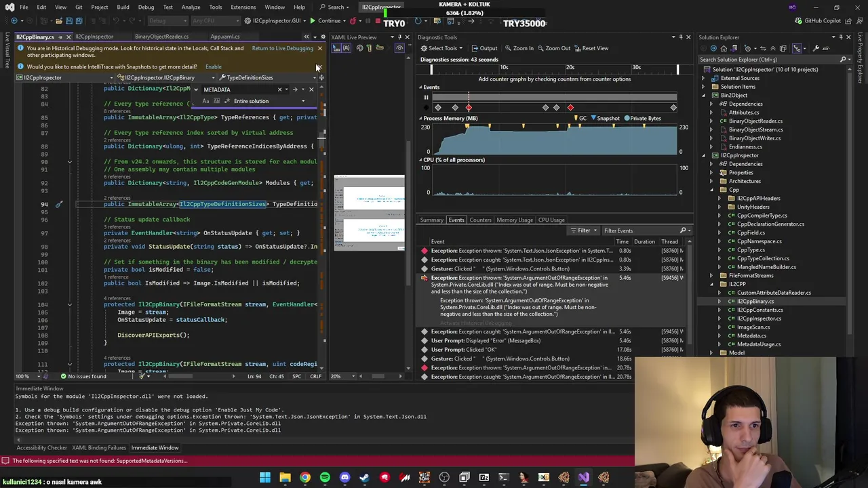868x488 pixels.
Task: Click Return to Live Debugging link
Action: click(282, 48)
